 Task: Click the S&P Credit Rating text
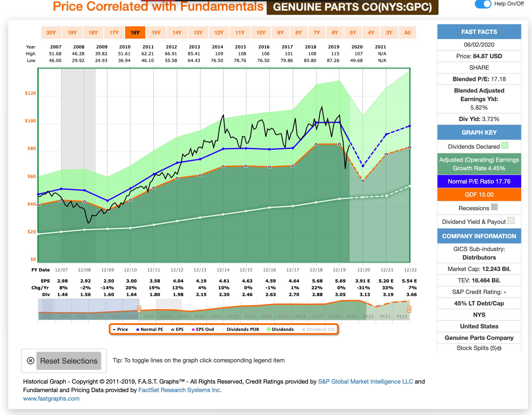479,292
